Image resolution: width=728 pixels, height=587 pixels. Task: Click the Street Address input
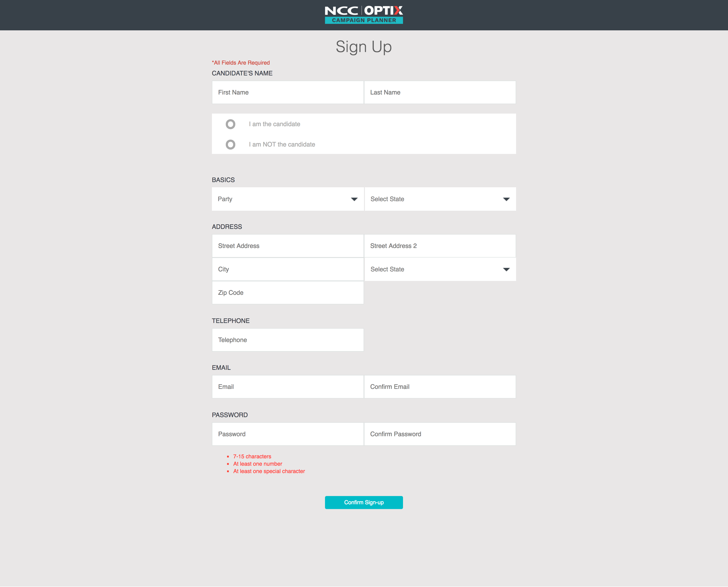pyautogui.click(x=288, y=246)
